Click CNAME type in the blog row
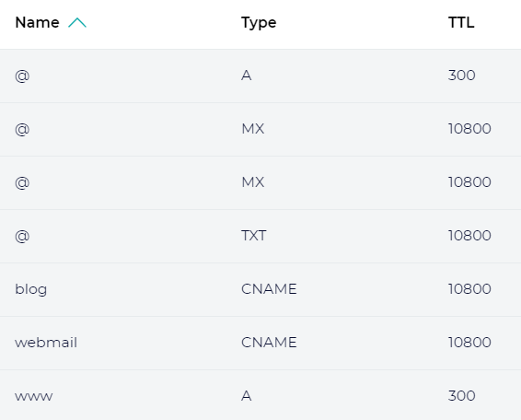The height and width of the screenshot is (420, 521). click(269, 289)
